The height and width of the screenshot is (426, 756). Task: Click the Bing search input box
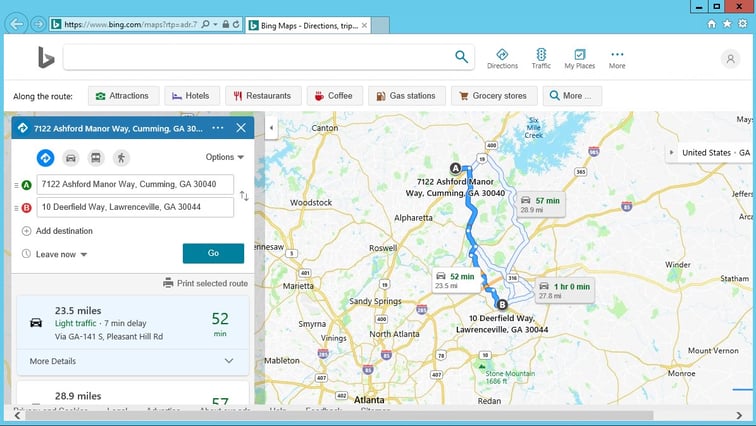[x=258, y=57]
